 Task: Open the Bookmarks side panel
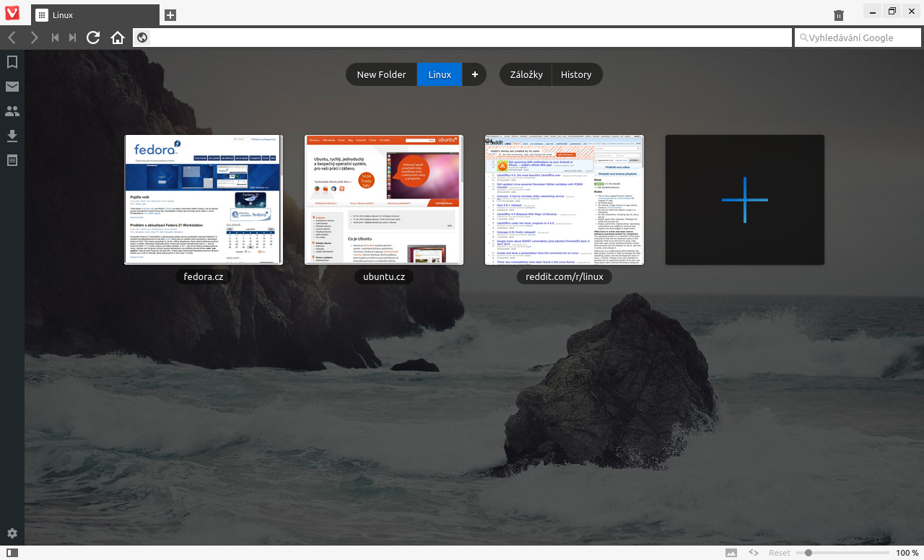pos(12,62)
